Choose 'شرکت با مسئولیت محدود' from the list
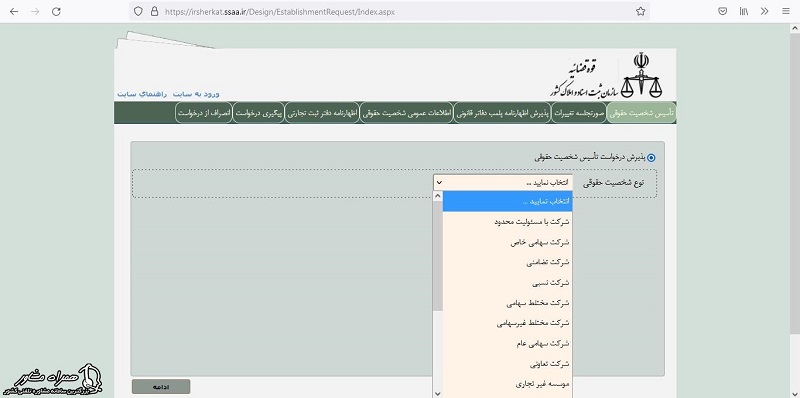800x398 pixels. tap(507, 222)
